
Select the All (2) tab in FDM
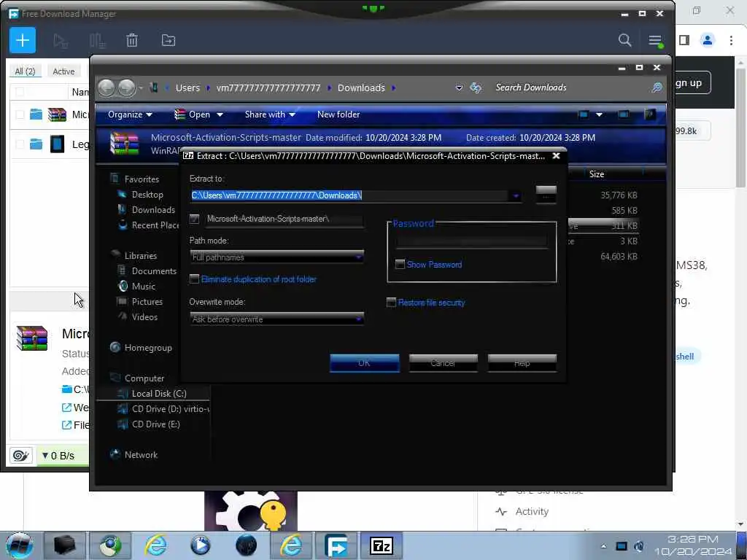25,71
